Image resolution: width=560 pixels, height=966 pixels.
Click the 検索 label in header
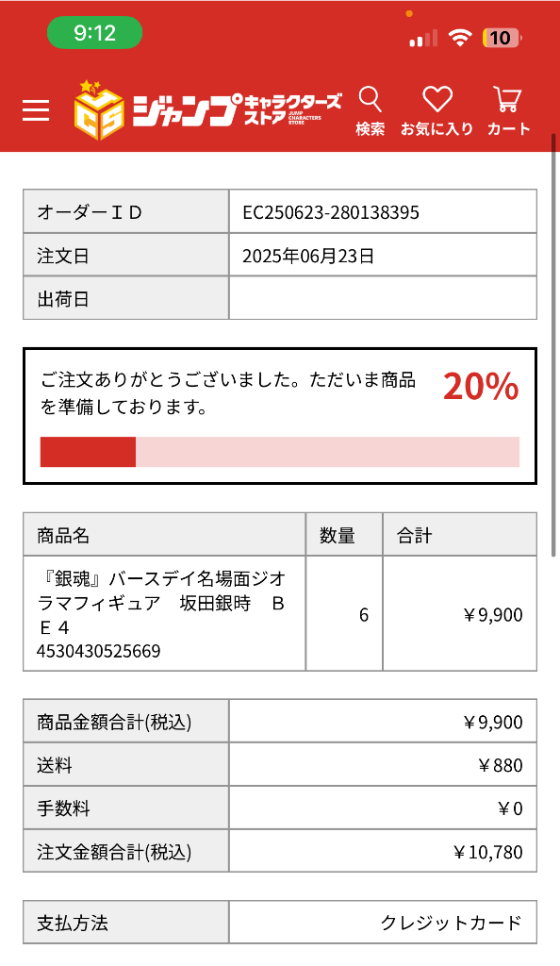point(371,128)
